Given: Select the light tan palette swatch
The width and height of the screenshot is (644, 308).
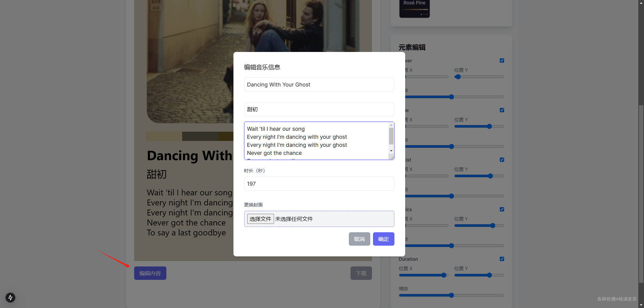Looking at the screenshot, I should click(x=164, y=136).
